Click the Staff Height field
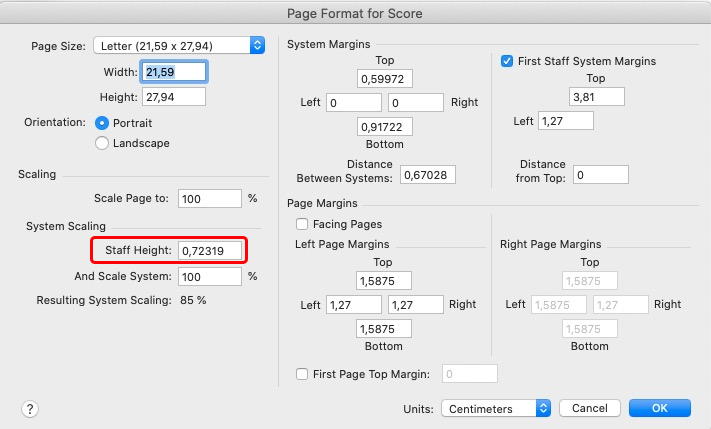Image resolution: width=711 pixels, height=429 pixels. tap(209, 250)
